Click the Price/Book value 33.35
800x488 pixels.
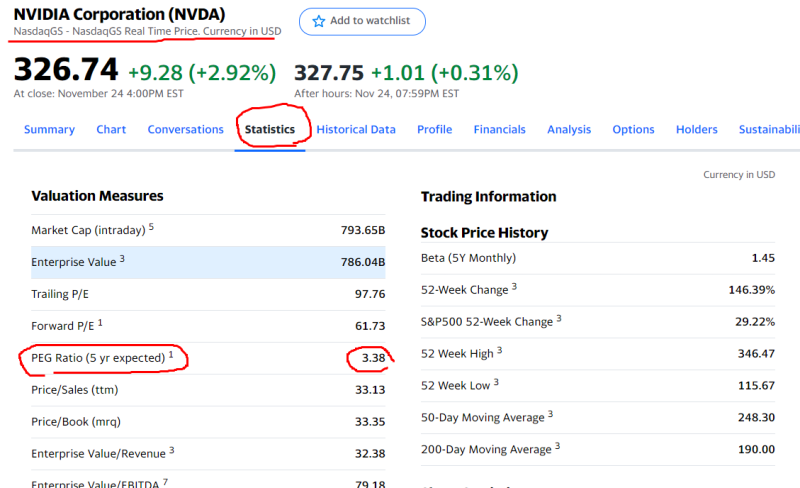(370, 422)
